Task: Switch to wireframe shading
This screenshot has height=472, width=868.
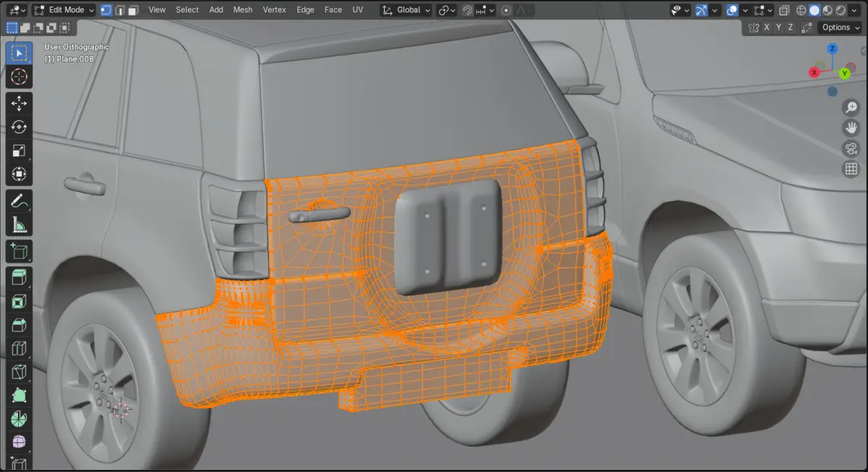Action: [x=802, y=10]
